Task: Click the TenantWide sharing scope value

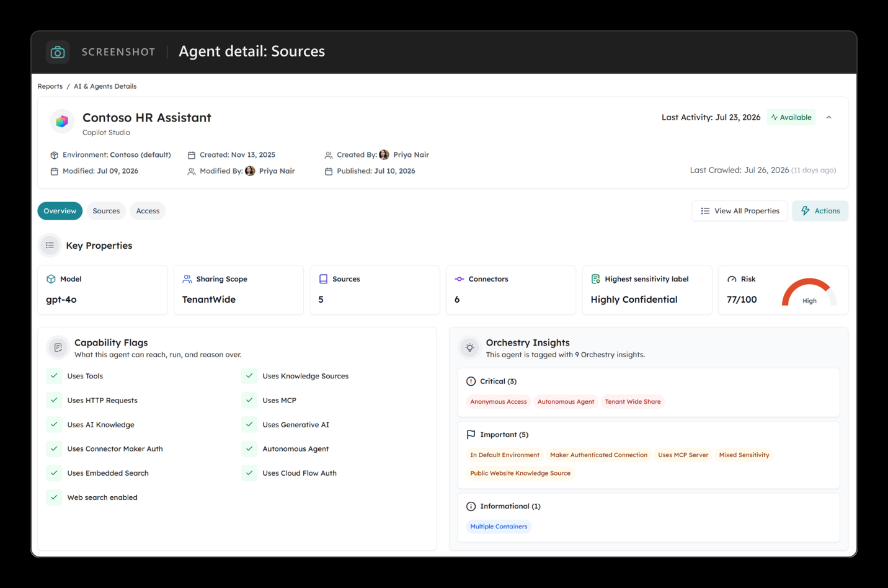Action: point(209,300)
